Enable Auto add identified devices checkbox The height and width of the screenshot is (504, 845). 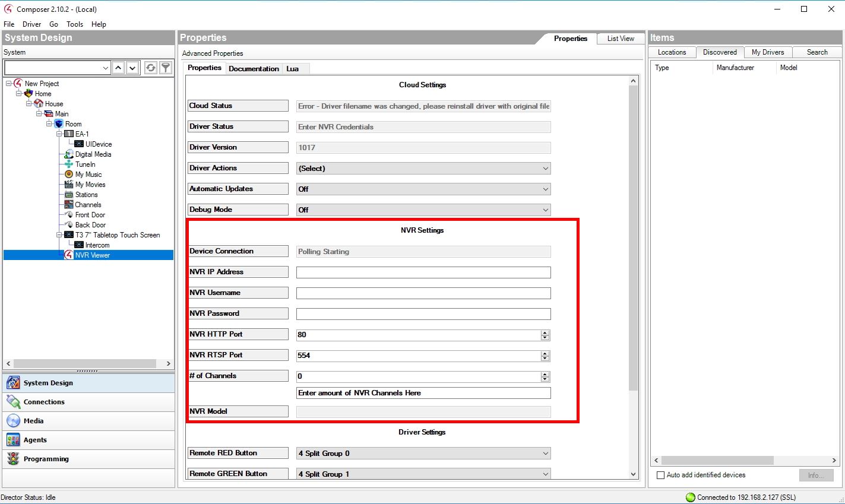point(660,475)
